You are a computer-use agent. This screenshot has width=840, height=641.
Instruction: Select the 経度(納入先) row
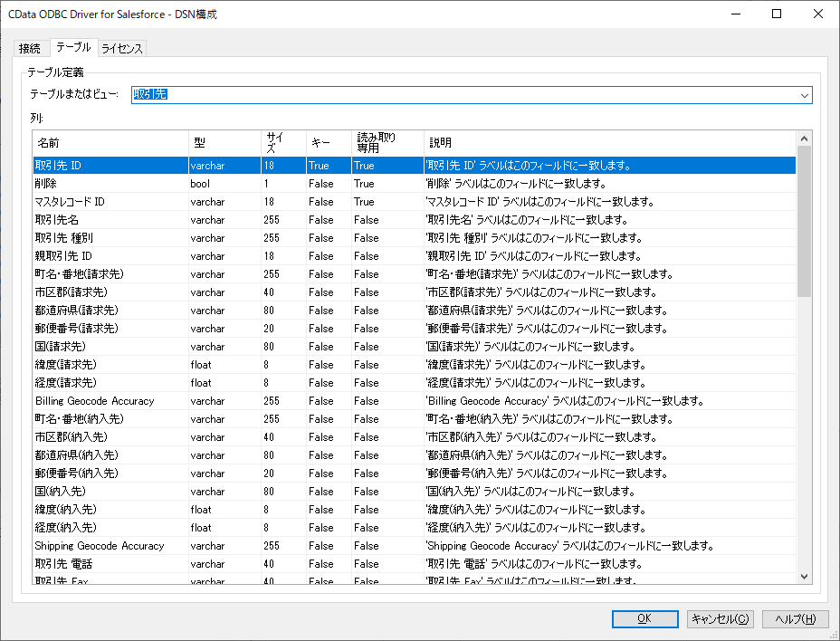click(x=414, y=528)
